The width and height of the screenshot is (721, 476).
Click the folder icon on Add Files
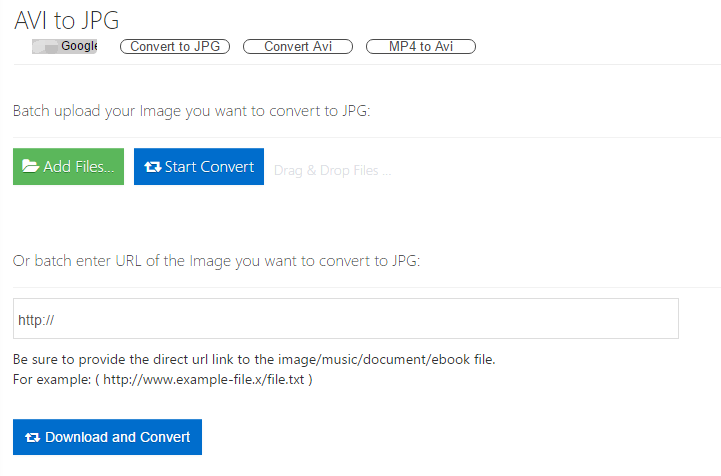pos(31,167)
